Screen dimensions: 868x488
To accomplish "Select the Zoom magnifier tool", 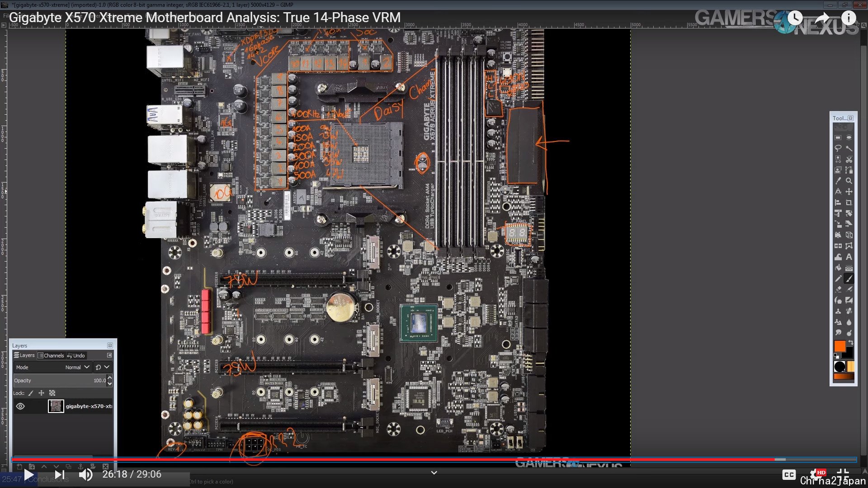I will coord(849,180).
